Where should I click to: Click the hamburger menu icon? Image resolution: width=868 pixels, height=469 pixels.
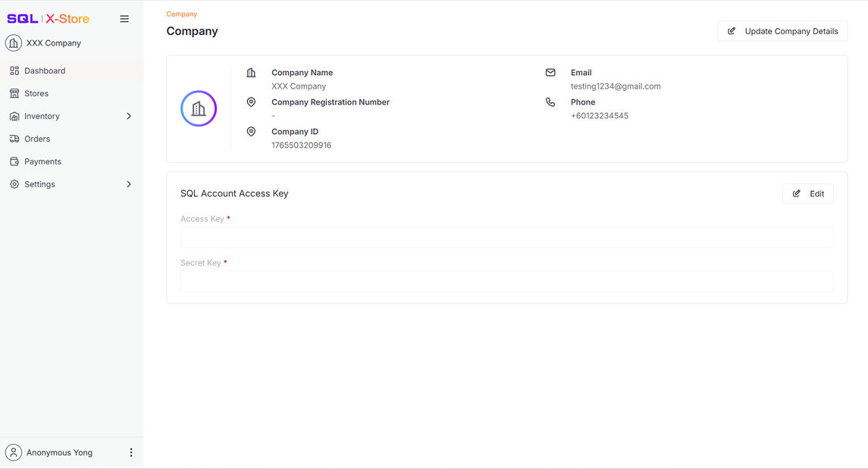[124, 19]
